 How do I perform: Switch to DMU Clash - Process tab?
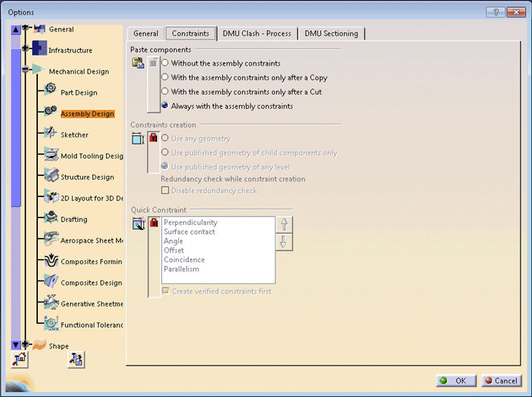tap(257, 34)
